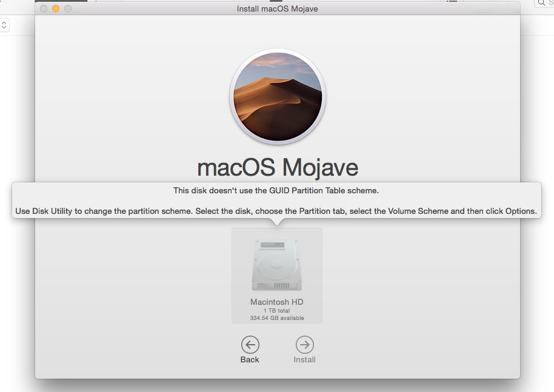The width and height of the screenshot is (554, 392).
Task: Minimize the Install macOS Mojave window
Action: [x=56, y=8]
